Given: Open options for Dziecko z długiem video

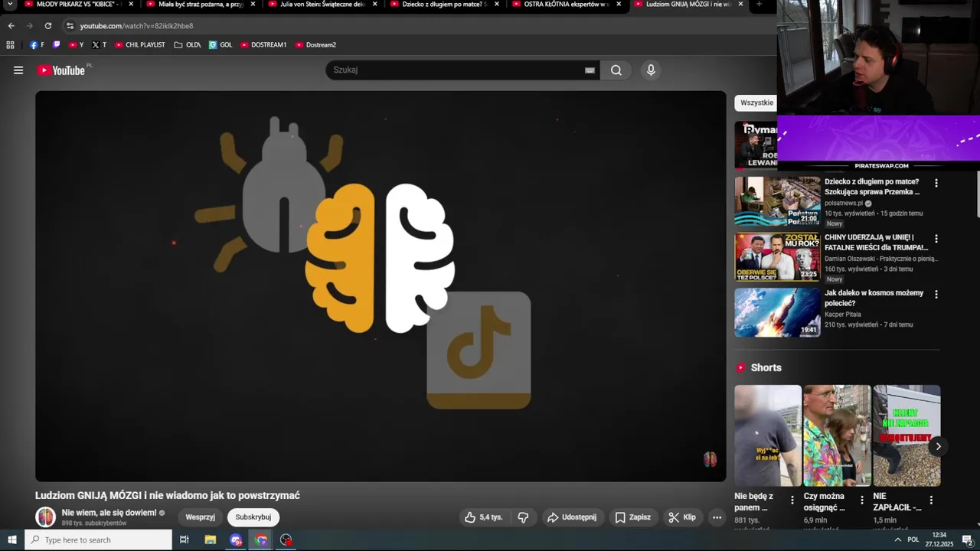Looking at the screenshot, I should click(x=936, y=183).
